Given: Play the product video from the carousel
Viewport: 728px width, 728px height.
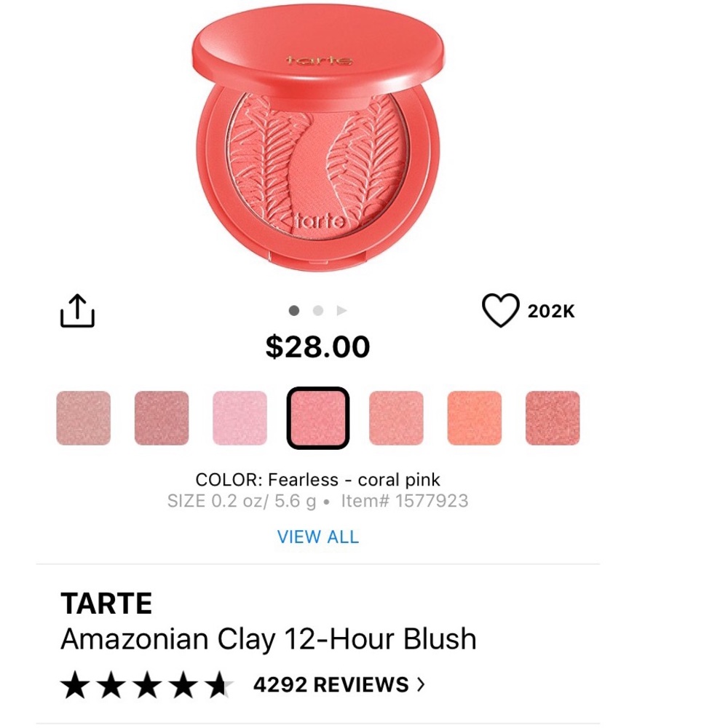Looking at the screenshot, I should point(342,310).
